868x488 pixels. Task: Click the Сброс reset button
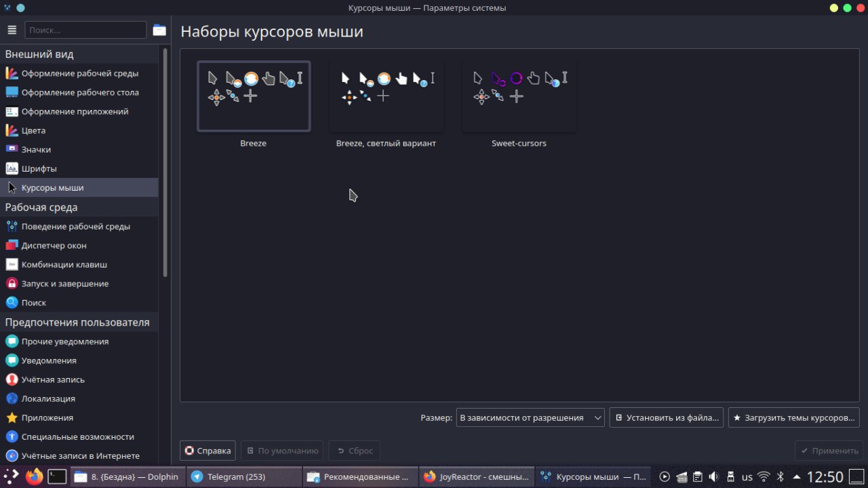354,451
